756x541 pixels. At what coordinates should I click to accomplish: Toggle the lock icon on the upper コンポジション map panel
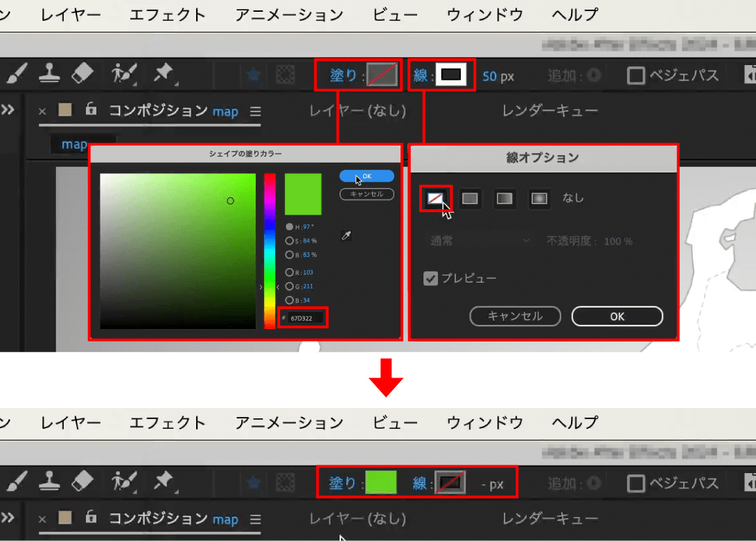click(91, 109)
